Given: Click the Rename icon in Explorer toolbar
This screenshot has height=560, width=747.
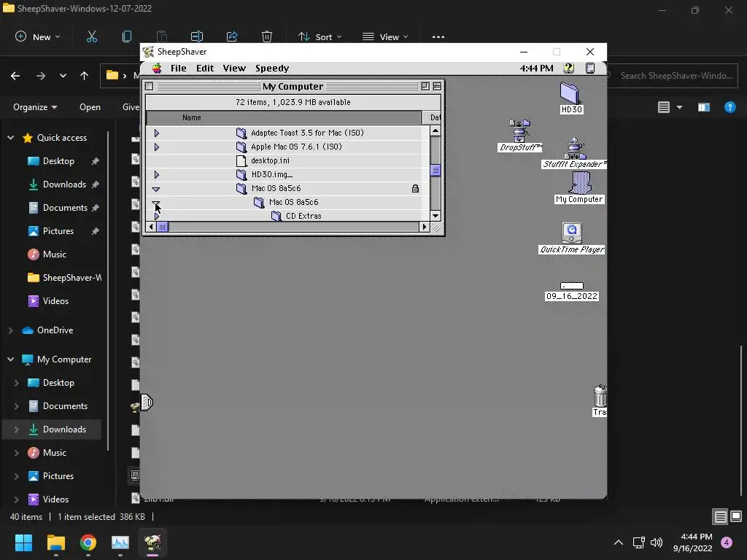Looking at the screenshot, I should coord(197,36).
